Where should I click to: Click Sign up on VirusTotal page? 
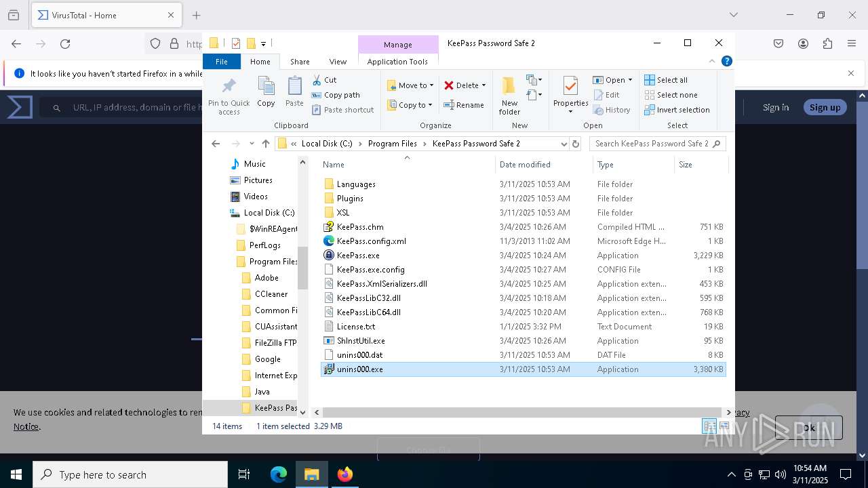pyautogui.click(x=825, y=107)
